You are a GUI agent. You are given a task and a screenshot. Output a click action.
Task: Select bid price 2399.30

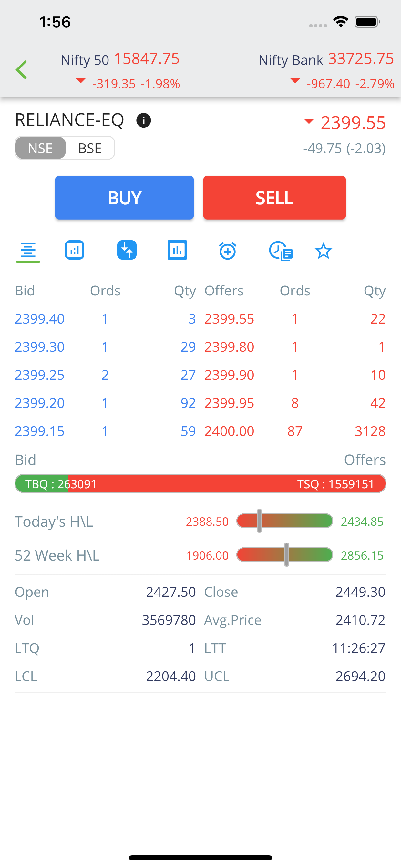pyautogui.click(x=39, y=347)
